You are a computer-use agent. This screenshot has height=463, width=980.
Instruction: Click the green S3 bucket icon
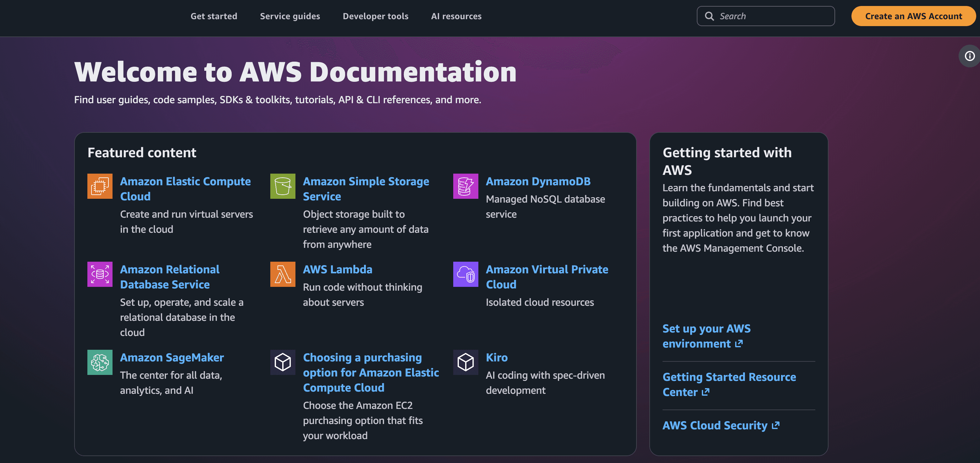(283, 186)
